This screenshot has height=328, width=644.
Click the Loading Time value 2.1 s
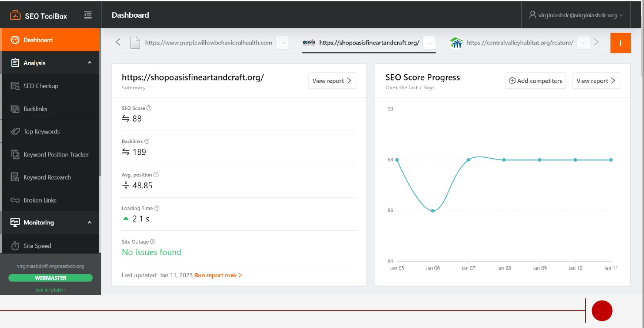pos(141,219)
